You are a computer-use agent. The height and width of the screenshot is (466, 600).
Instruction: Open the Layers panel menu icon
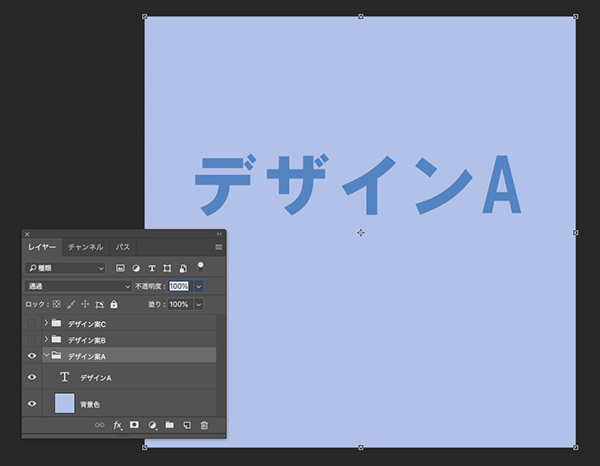click(x=218, y=247)
